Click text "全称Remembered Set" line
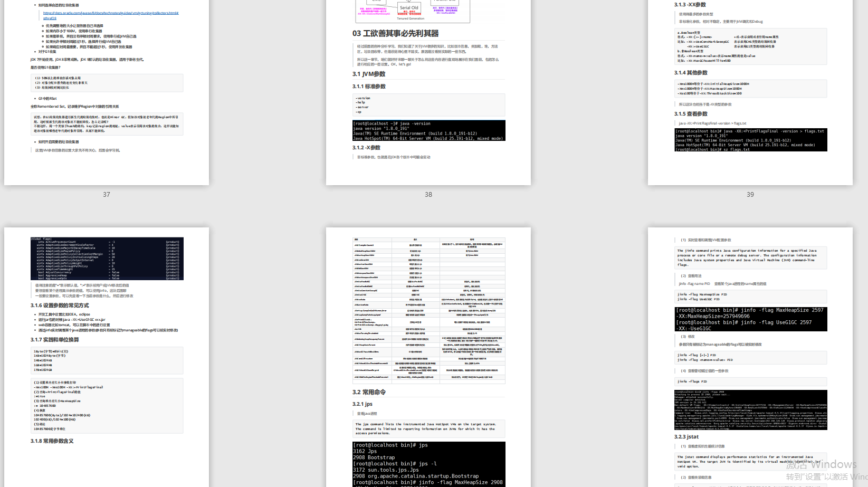Screen dimensions: 868x487 coord(75,107)
